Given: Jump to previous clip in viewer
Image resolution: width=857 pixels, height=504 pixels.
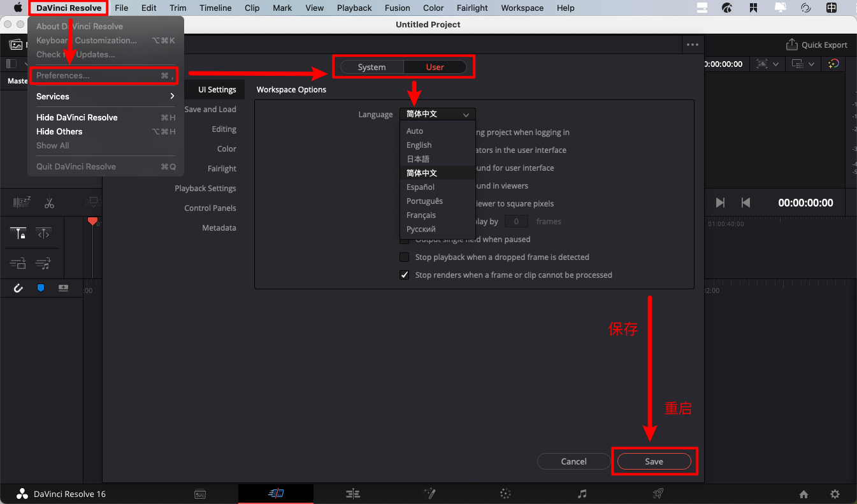Looking at the screenshot, I should point(745,203).
